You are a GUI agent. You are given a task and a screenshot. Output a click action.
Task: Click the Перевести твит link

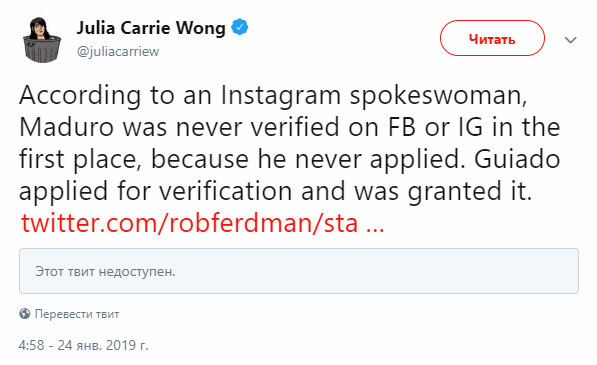(x=77, y=314)
